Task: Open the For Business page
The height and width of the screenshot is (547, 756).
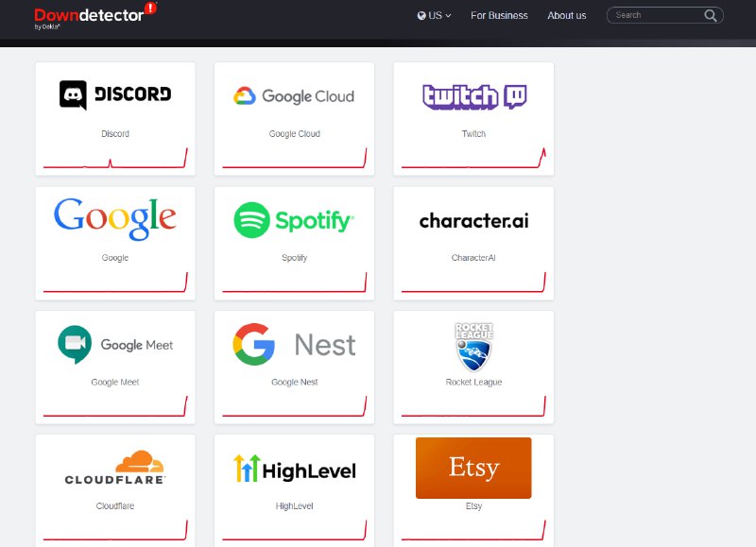Action: (x=499, y=15)
